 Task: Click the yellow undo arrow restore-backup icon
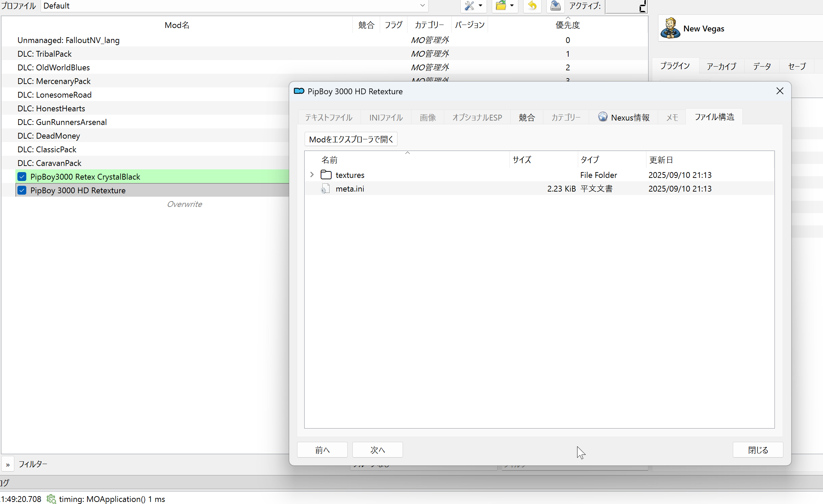(x=532, y=5)
